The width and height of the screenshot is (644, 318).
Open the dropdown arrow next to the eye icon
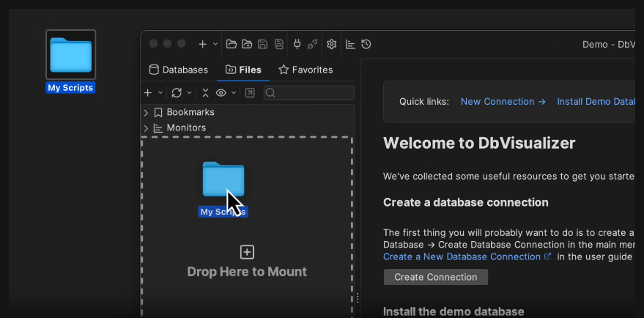tap(234, 93)
